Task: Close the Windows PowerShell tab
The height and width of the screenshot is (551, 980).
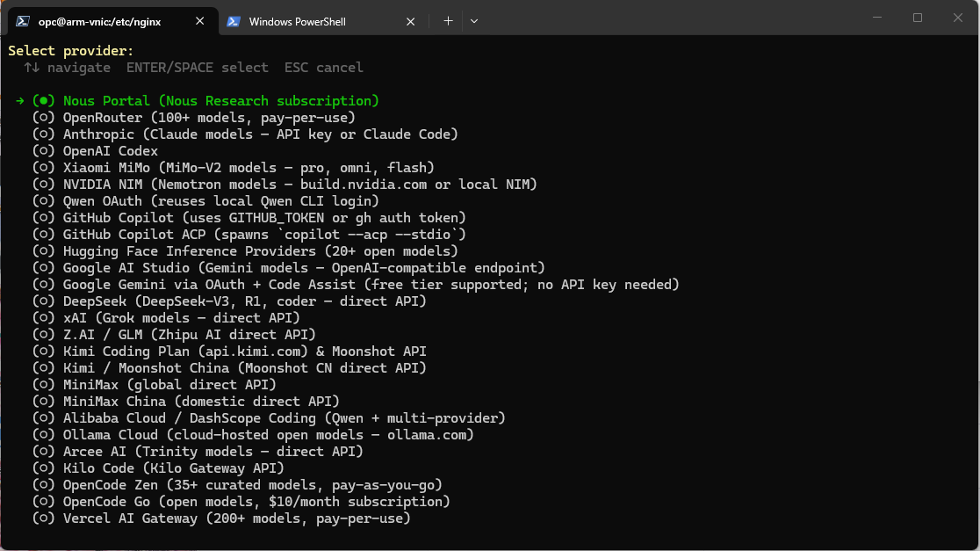Action: point(410,21)
